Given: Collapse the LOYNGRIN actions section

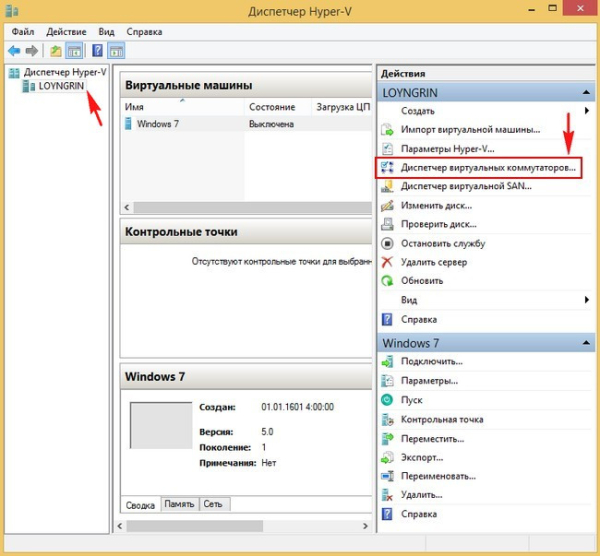Looking at the screenshot, I should pyautogui.click(x=586, y=92).
